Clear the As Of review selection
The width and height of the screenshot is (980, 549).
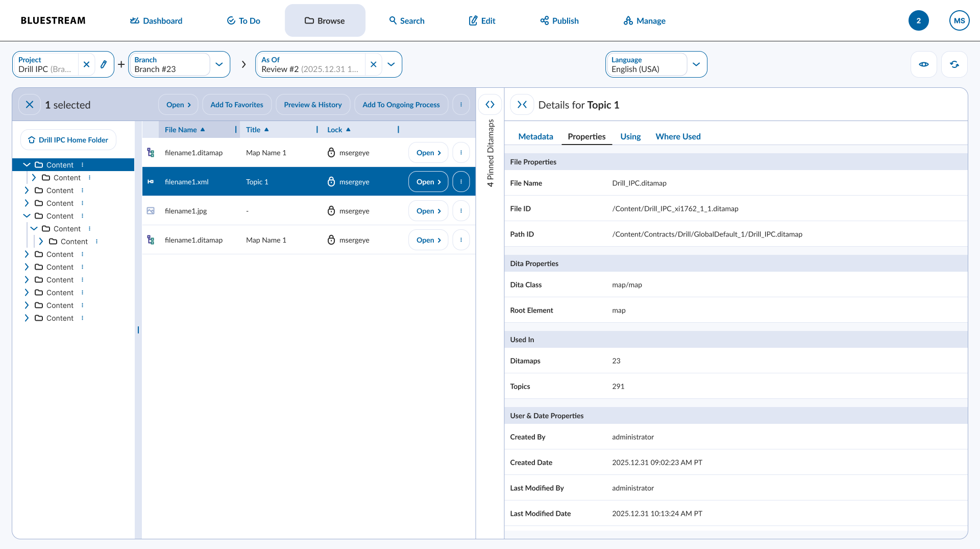click(374, 64)
